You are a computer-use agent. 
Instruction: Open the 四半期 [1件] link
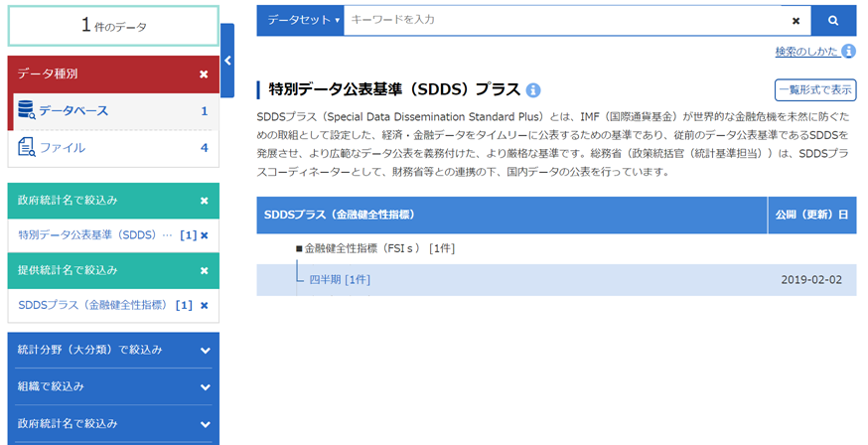340,280
